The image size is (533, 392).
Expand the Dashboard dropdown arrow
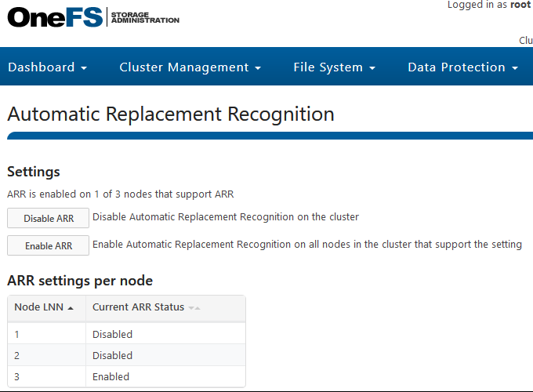pos(84,68)
